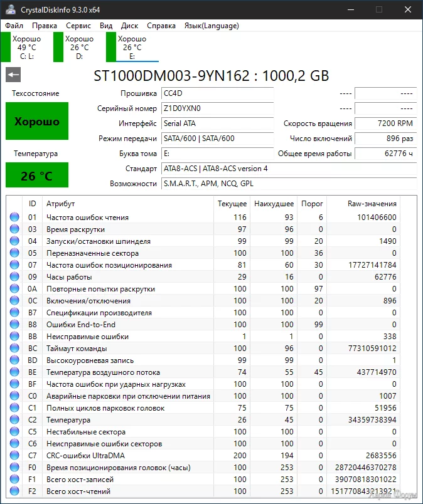Click the Техсостояние label
Viewport: 423px width, 504px height.
point(36,93)
